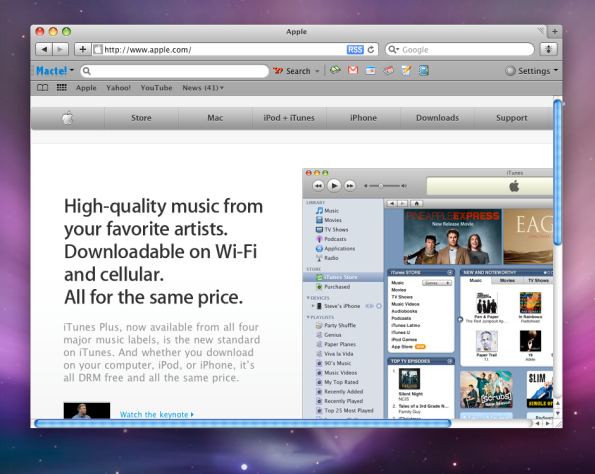Click the blue address book icon
Image resolution: width=595 pixels, height=474 pixels.
[423, 70]
